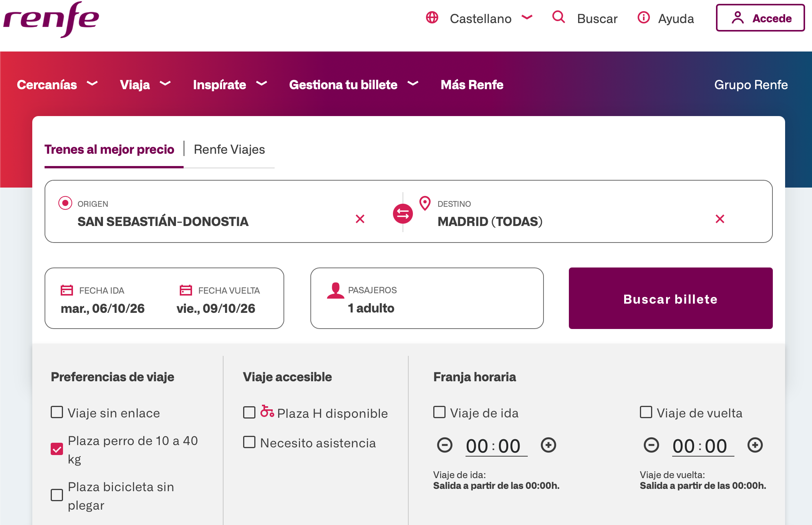Decrease the outbound departure hour

click(445, 445)
